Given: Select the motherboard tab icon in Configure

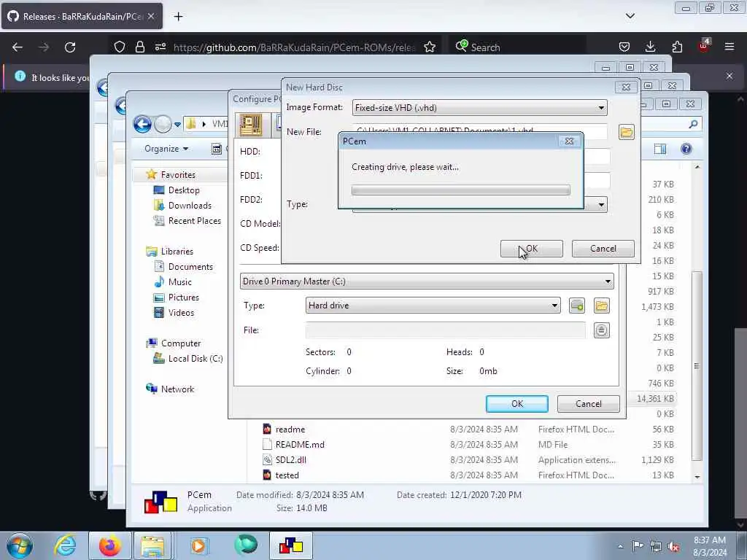Looking at the screenshot, I should [x=251, y=125].
